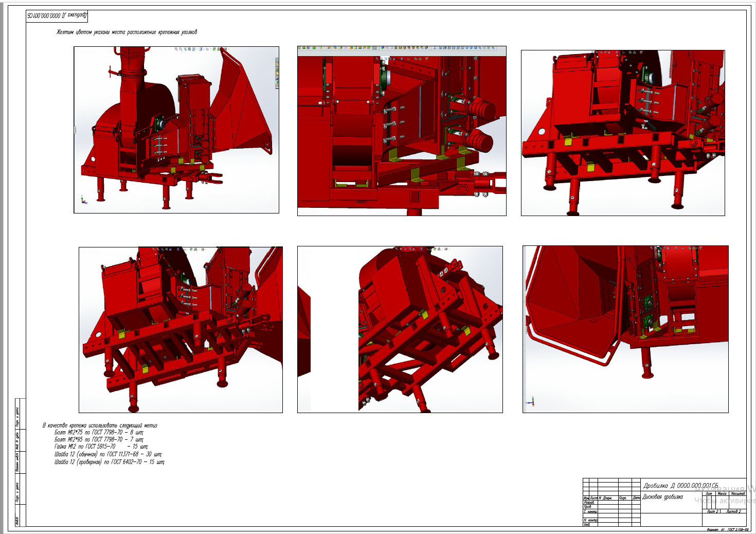Screen dimensions: 756x534
Task: Click the 'Лист 2' sheet number cell
Action: [x=712, y=511]
